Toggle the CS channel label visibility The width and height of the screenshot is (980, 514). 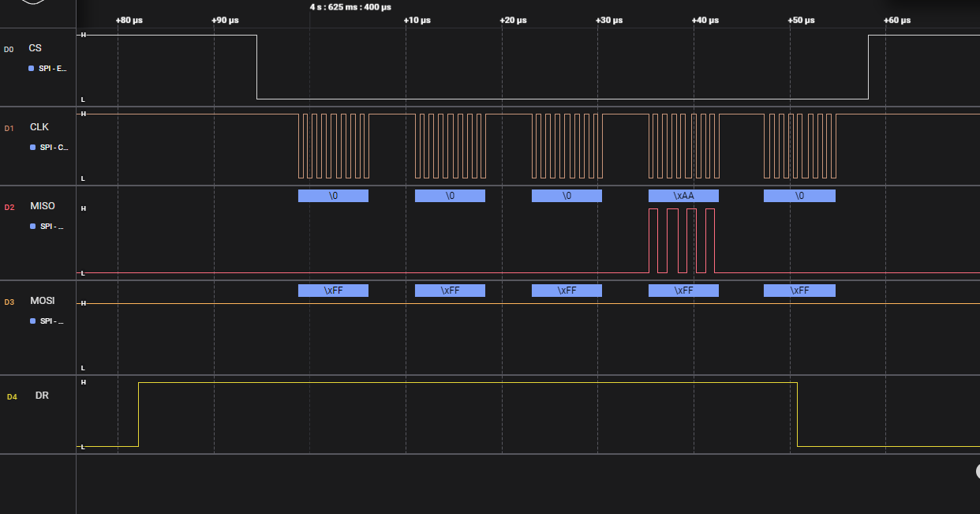35,48
